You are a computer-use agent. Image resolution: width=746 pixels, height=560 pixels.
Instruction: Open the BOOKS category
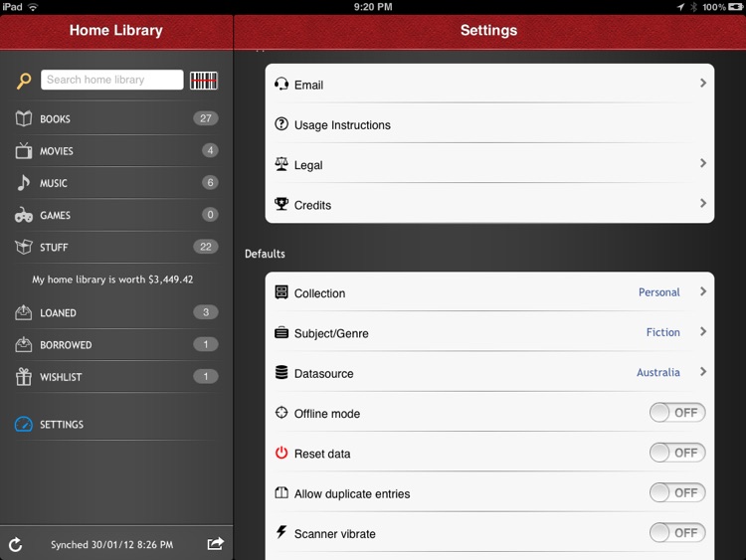[x=116, y=118]
